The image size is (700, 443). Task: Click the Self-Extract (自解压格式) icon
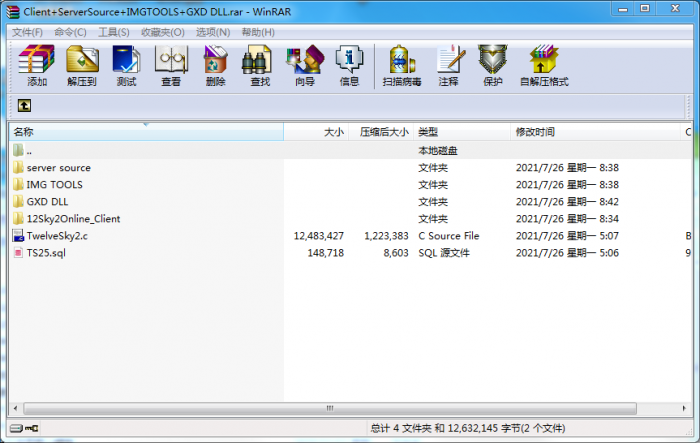[544, 65]
